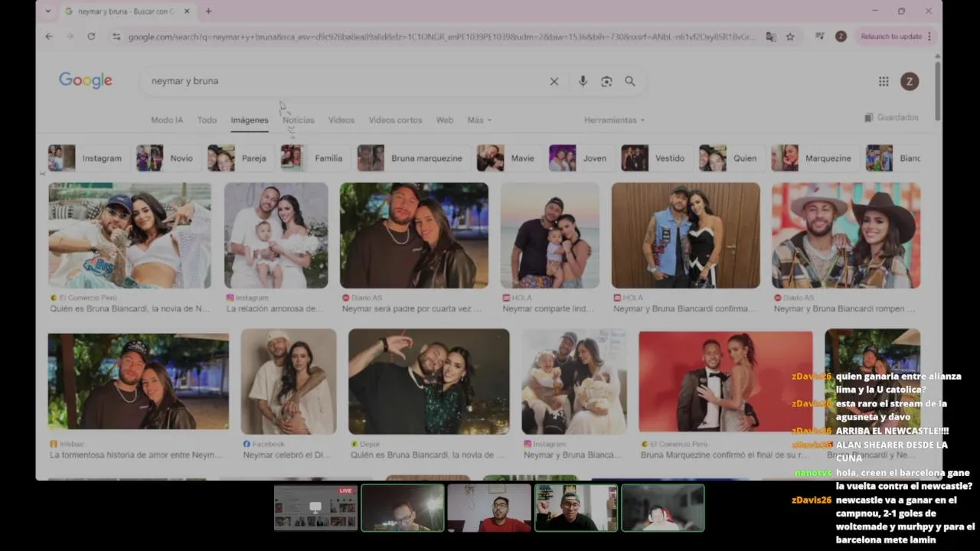Switch to Modo IA tab
This screenshot has width=980, height=551.
point(167,120)
